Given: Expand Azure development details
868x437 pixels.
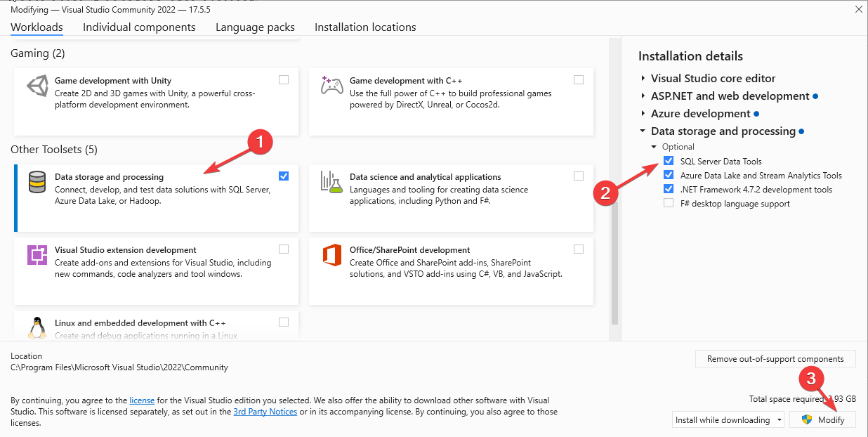Looking at the screenshot, I should pyautogui.click(x=643, y=114).
